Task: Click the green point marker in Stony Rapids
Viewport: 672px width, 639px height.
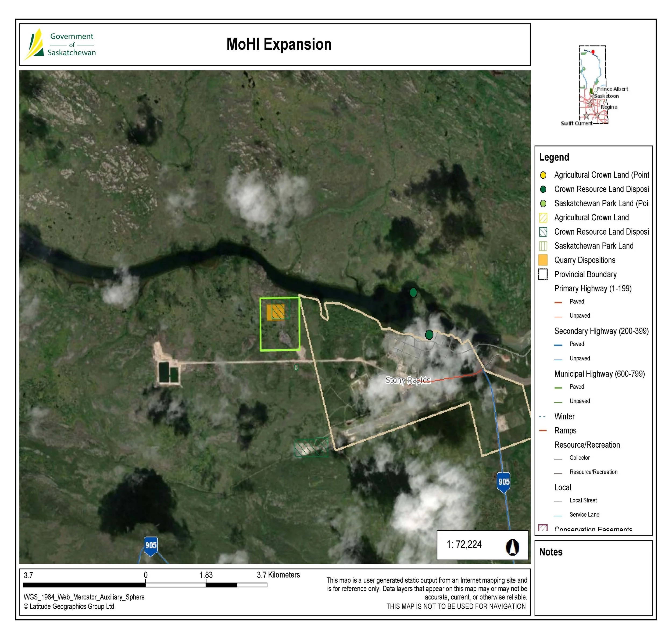Action: (429, 335)
